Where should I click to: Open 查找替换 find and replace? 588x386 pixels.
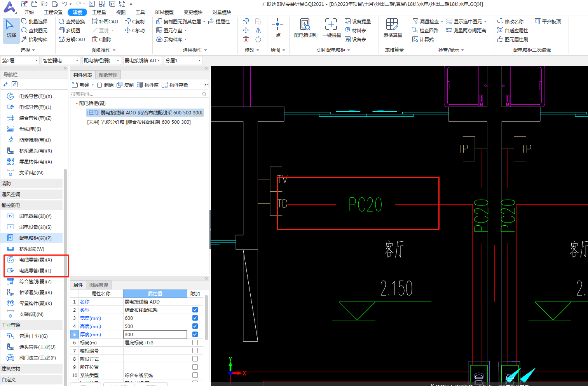point(72,21)
